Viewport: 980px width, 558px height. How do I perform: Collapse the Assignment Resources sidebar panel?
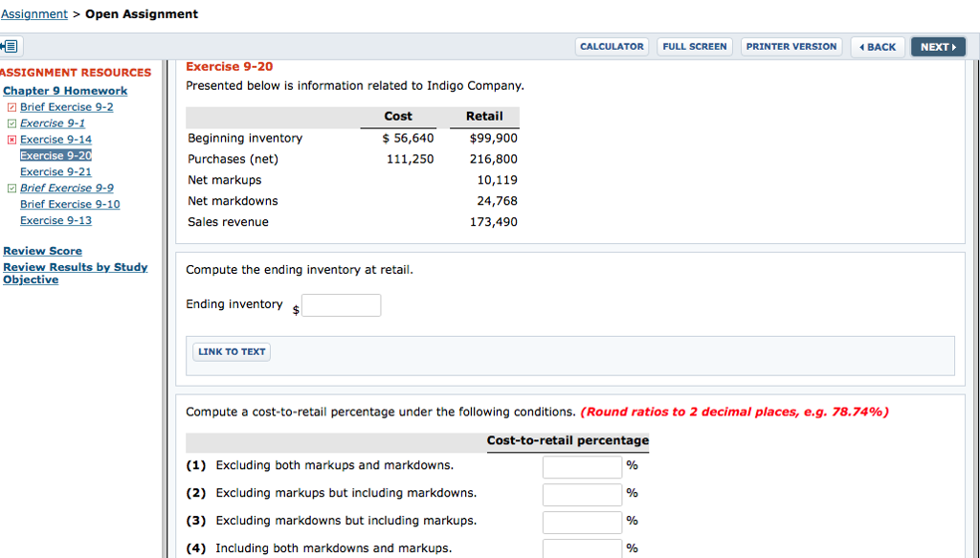(x=9, y=45)
